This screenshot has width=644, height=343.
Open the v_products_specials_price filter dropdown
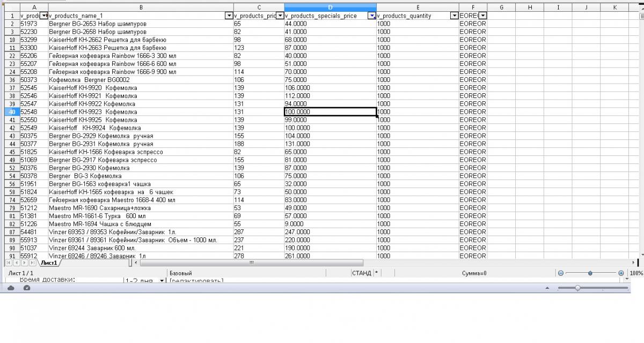[372, 16]
